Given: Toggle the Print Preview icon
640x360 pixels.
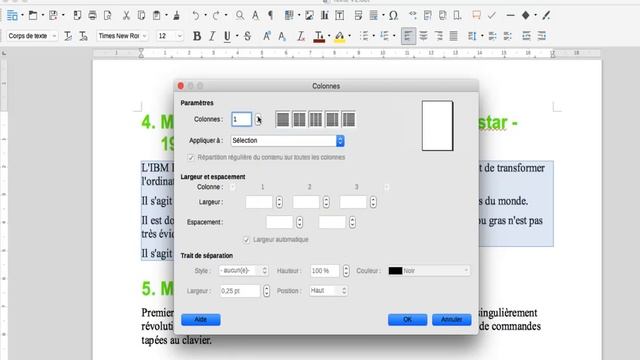Looking at the screenshot, I should [x=108, y=16].
